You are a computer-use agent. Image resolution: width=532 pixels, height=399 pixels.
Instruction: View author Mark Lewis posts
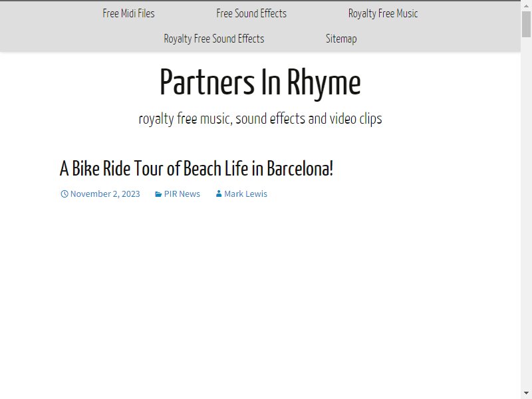pos(245,194)
